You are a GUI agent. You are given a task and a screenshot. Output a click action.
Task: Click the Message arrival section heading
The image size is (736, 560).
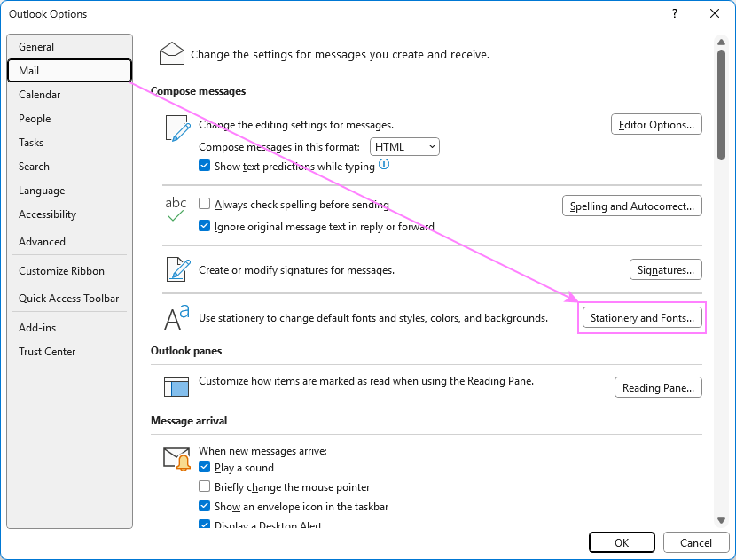point(189,421)
